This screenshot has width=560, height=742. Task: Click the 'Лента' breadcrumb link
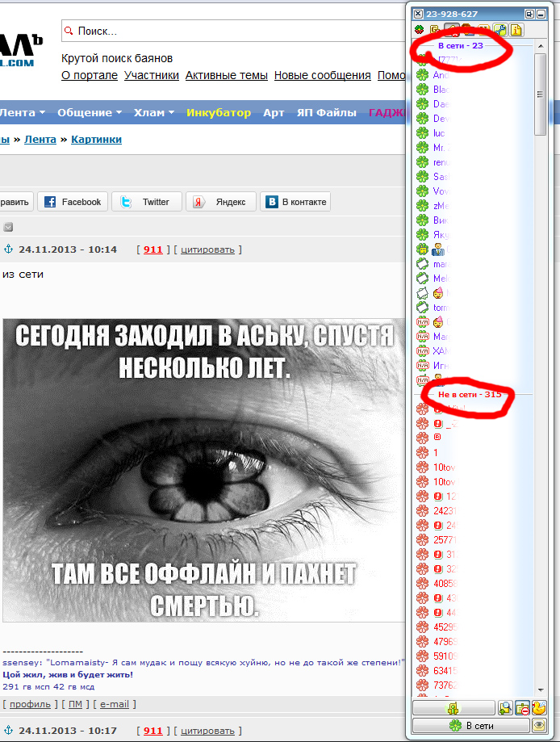(40, 140)
